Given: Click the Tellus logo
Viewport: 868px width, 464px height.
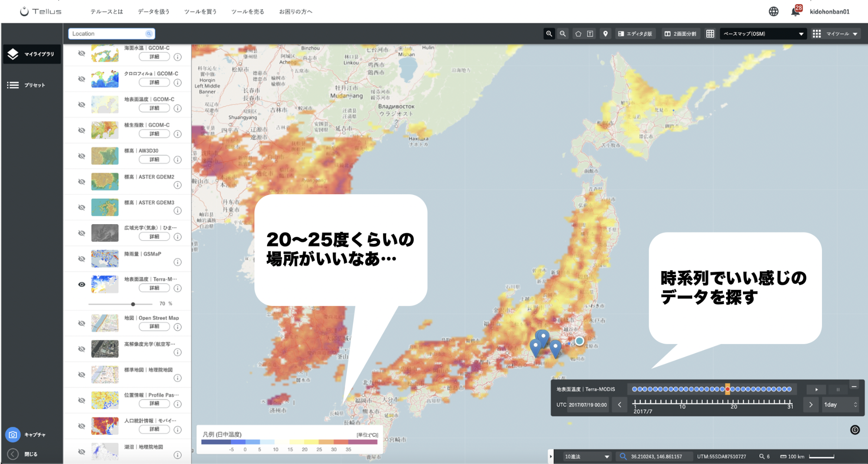Looking at the screenshot, I should (40, 12).
